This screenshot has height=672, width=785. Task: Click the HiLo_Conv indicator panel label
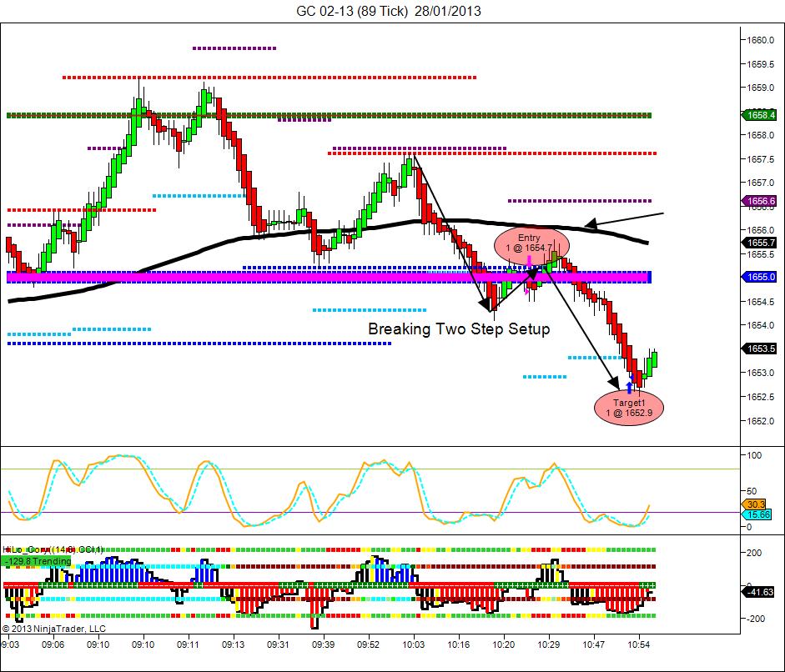53,549
